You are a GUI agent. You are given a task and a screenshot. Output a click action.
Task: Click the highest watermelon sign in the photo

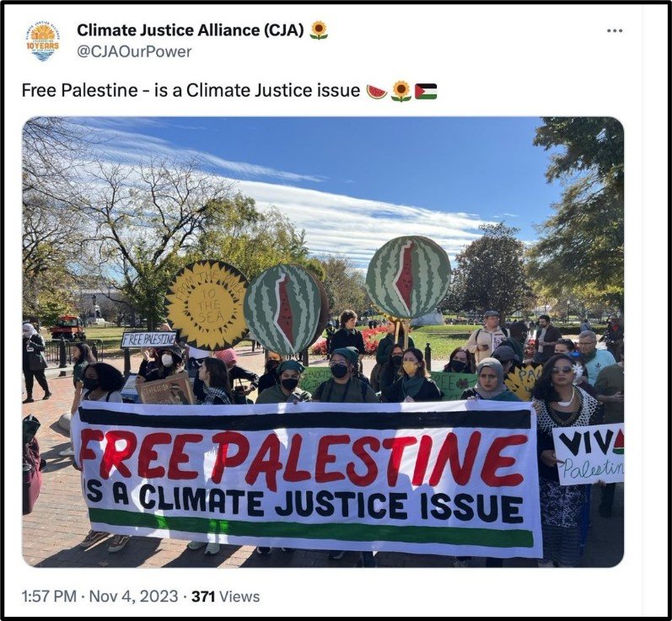point(408,276)
